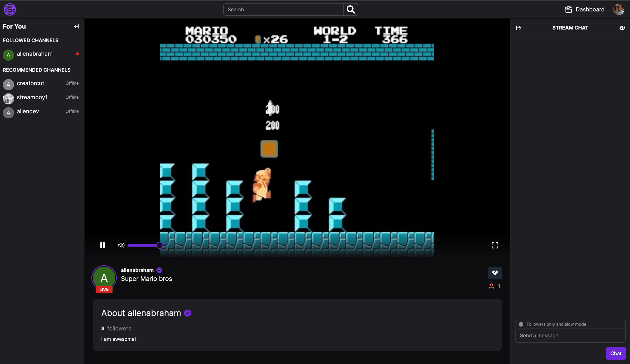Select the streamboy1 channel
This screenshot has width=630, height=364.
click(32, 97)
